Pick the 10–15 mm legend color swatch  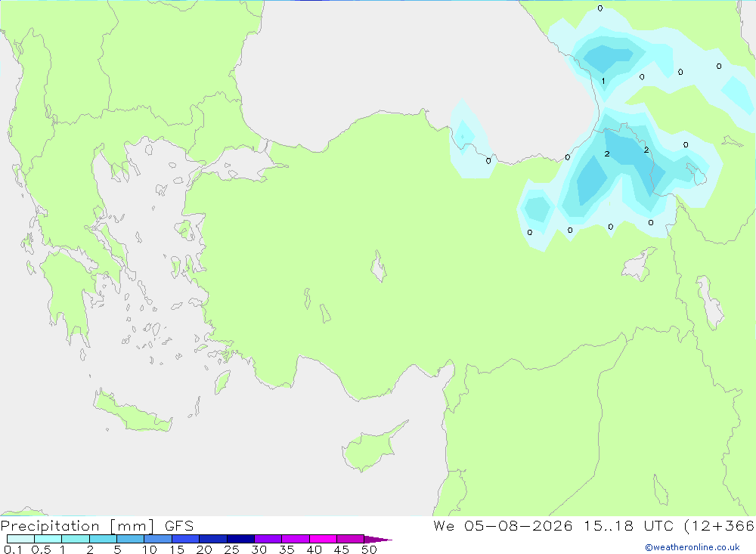pyautogui.click(x=158, y=539)
